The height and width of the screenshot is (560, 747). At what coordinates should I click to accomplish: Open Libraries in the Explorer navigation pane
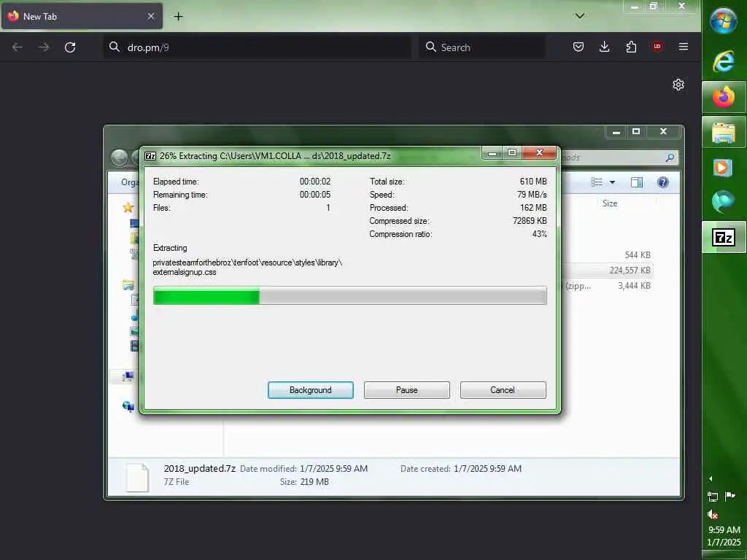[128, 285]
